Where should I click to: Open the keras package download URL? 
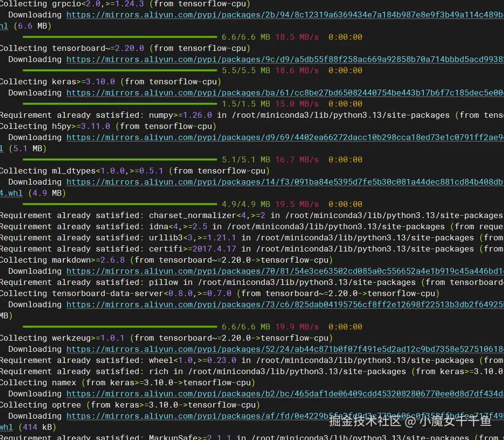click(x=285, y=93)
